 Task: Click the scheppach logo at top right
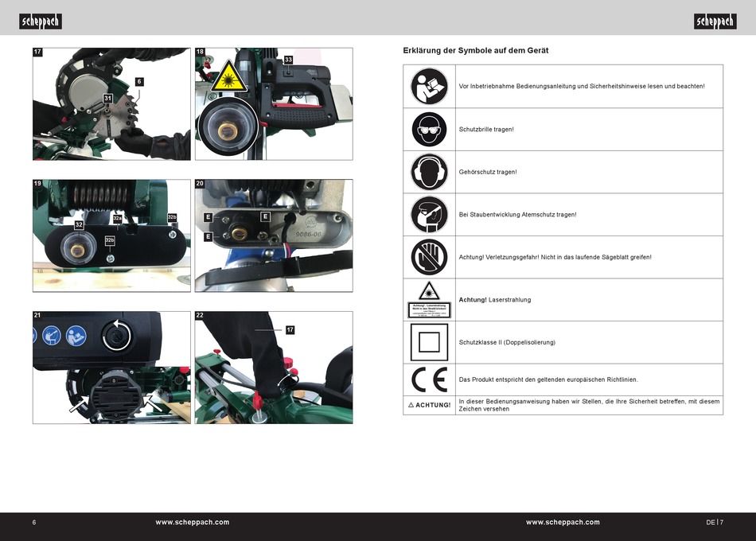coord(715,21)
